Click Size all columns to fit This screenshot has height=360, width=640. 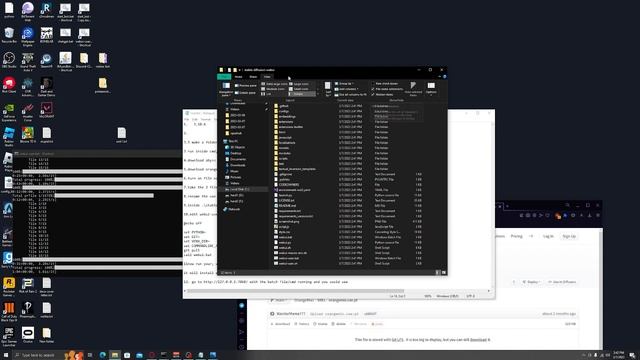click(351, 94)
